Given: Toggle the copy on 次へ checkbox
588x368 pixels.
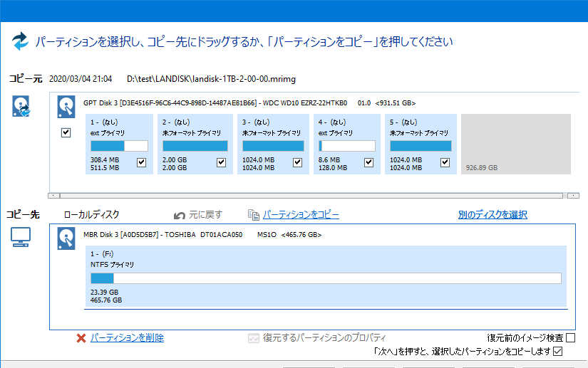Looking at the screenshot, I should click(x=558, y=351).
